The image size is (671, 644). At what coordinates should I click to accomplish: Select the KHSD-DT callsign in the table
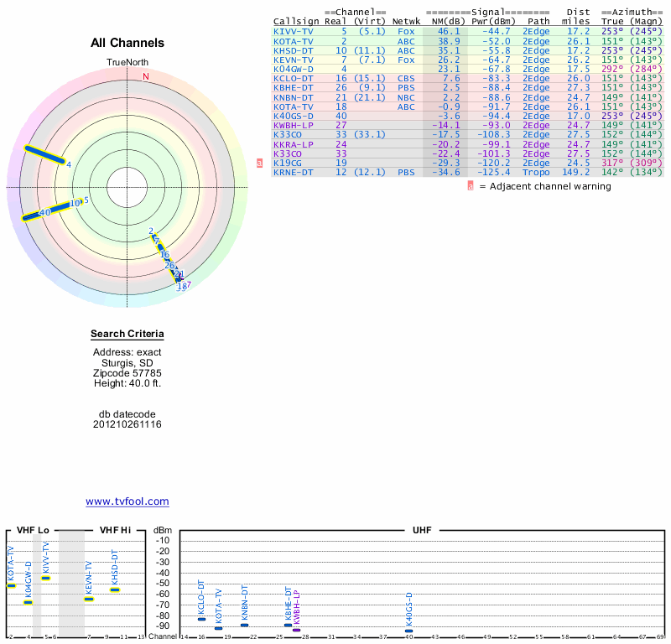pyautogui.click(x=294, y=50)
